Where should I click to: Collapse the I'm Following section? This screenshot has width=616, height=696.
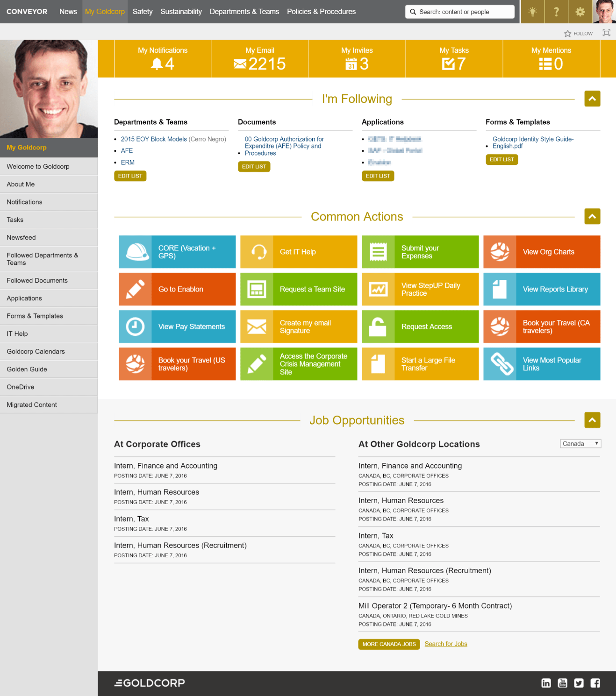(x=592, y=99)
